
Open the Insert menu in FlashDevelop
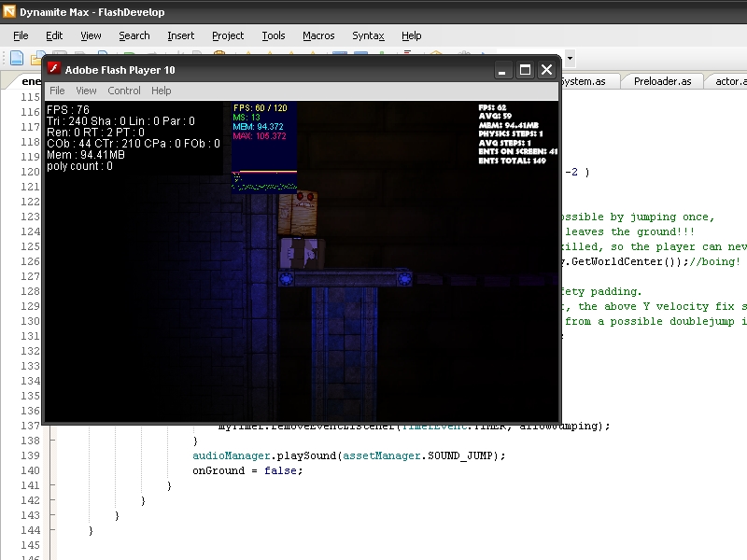tap(181, 35)
